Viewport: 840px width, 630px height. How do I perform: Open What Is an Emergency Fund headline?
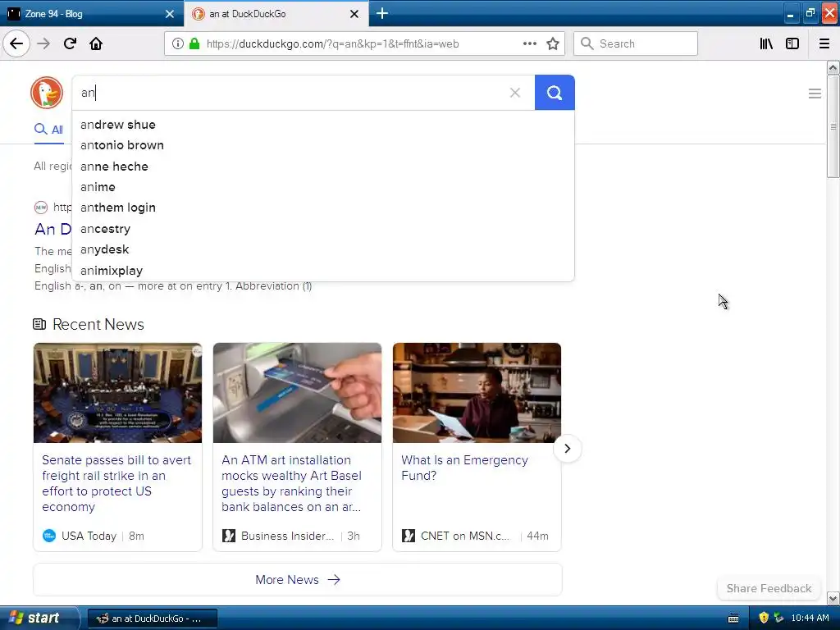464,468
